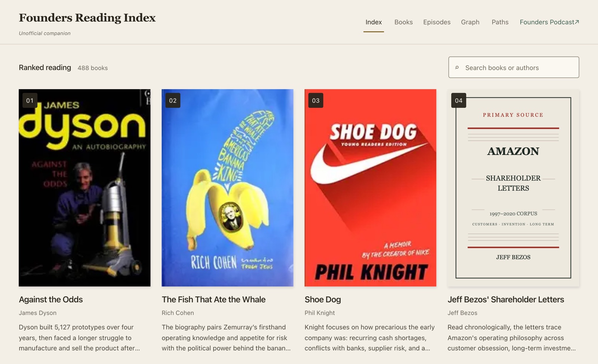The width and height of the screenshot is (598, 364).
Task: Click the 02 rank badge on banana cover
Action: (173, 100)
